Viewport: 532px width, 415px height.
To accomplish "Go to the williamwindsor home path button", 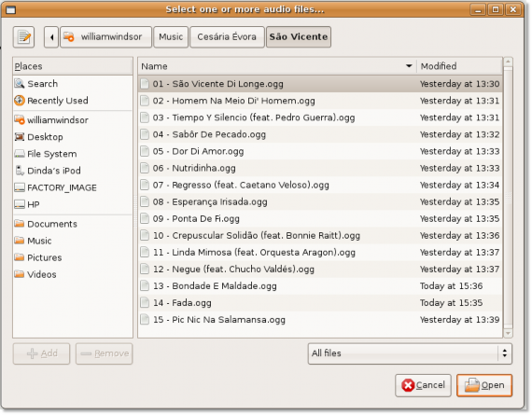I will pyautogui.click(x=105, y=37).
